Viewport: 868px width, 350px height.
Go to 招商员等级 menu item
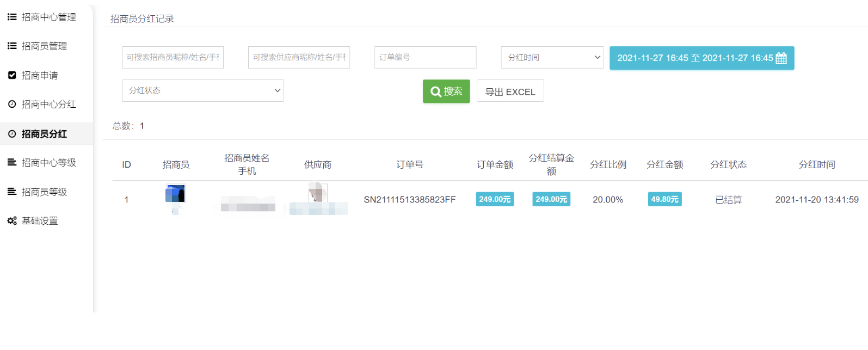pyautogui.click(x=44, y=192)
